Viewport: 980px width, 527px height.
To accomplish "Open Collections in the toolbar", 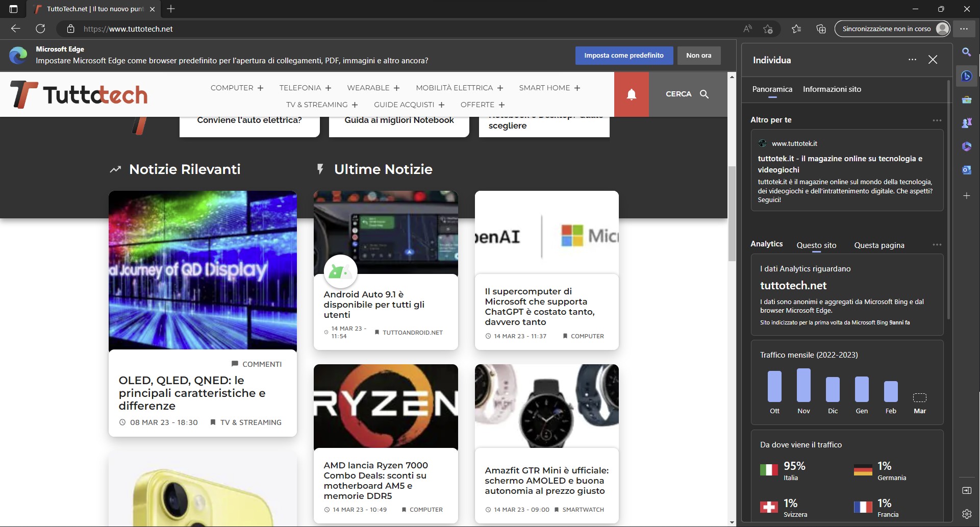I will coord(821,29).
